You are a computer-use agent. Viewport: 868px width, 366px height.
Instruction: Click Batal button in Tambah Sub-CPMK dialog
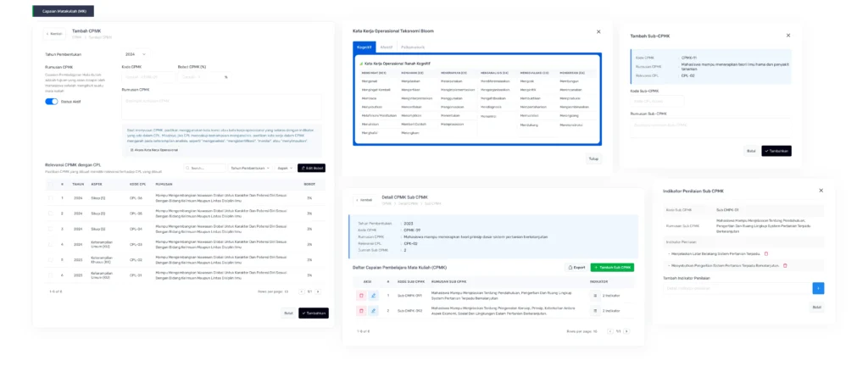tap(751, 151)
